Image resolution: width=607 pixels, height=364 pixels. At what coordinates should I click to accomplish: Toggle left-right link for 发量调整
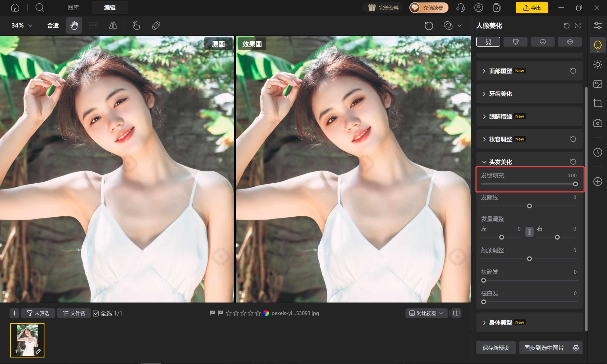click(529, 232)
